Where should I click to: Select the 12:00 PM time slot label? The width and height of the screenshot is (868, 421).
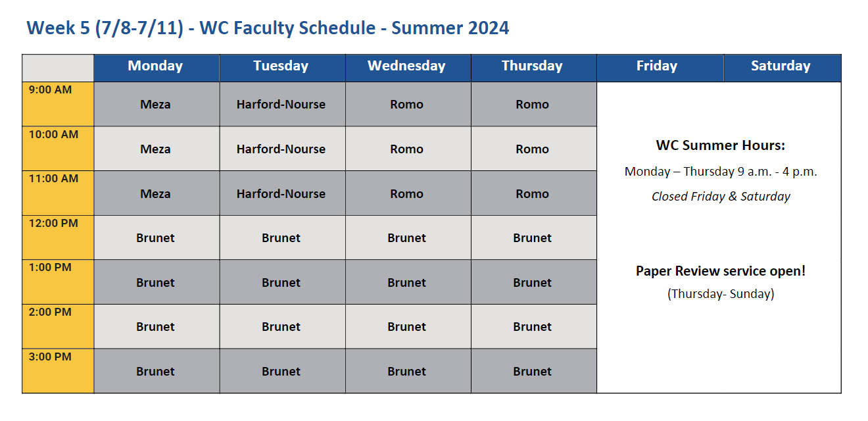pos(53,224)
